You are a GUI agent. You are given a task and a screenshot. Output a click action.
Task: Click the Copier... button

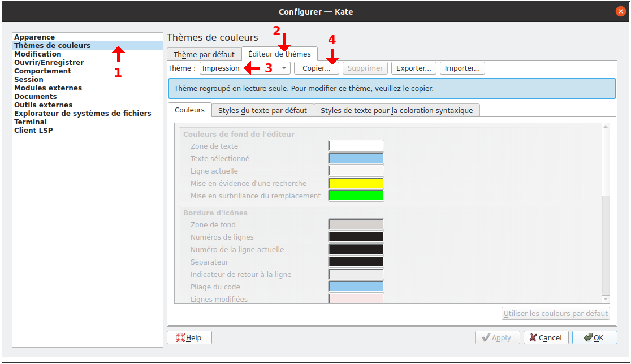[x=316, y=68]
